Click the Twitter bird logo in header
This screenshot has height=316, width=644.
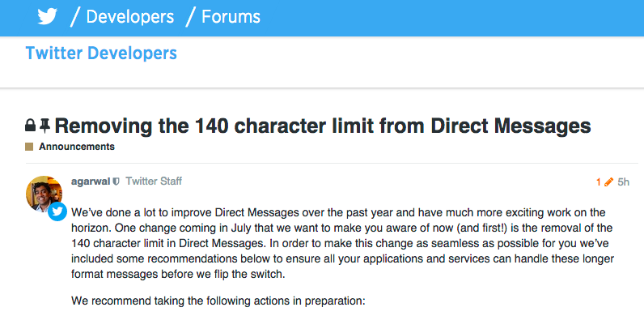click(47, 17)
